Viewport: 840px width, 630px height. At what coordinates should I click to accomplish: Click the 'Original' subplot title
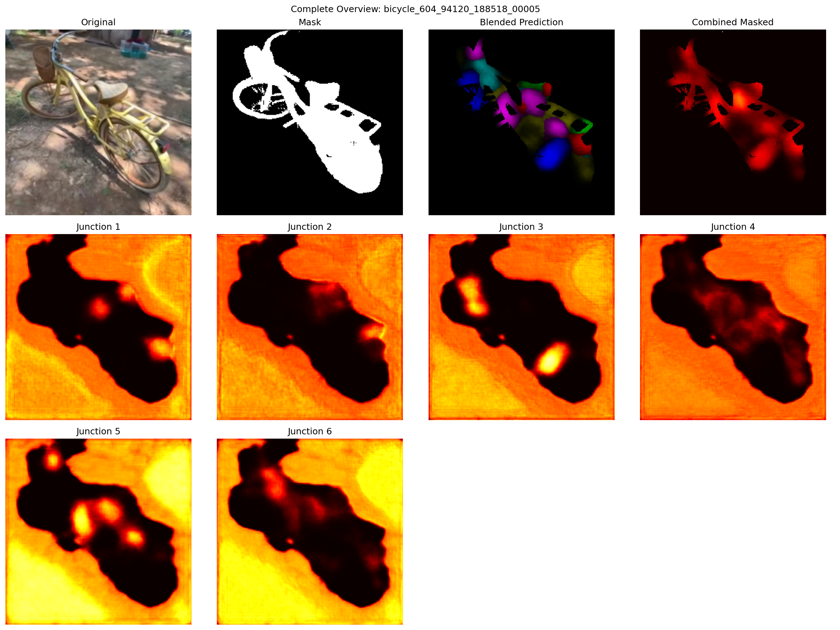[98, 22]
